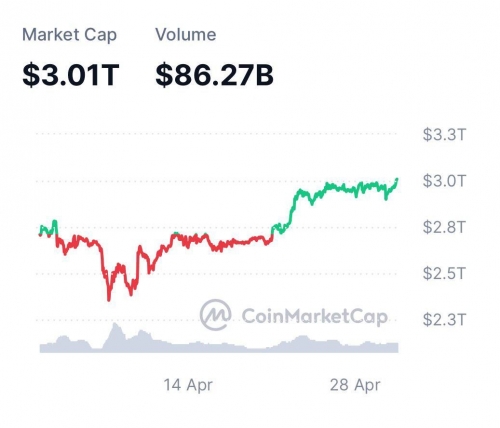This screenshot has height=428, width=500.
Task: Click the 28 Apr date marker
Action: (x=355, y=385)
